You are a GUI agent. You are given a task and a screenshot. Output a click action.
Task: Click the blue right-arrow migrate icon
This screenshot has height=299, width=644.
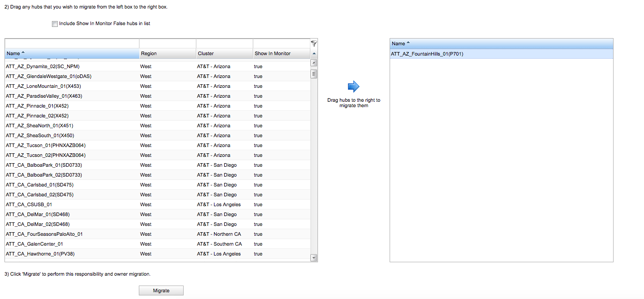coord(353,87)
